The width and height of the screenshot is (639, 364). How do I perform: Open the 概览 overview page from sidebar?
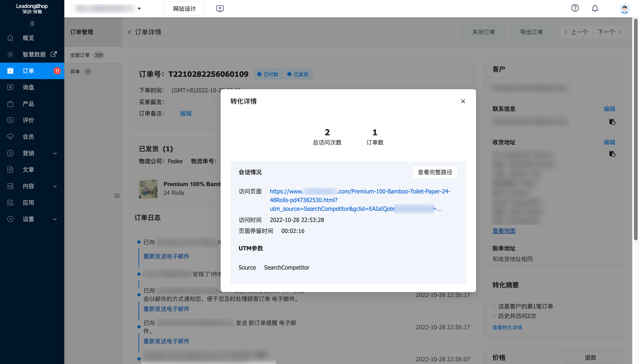(x=28, y=38)
